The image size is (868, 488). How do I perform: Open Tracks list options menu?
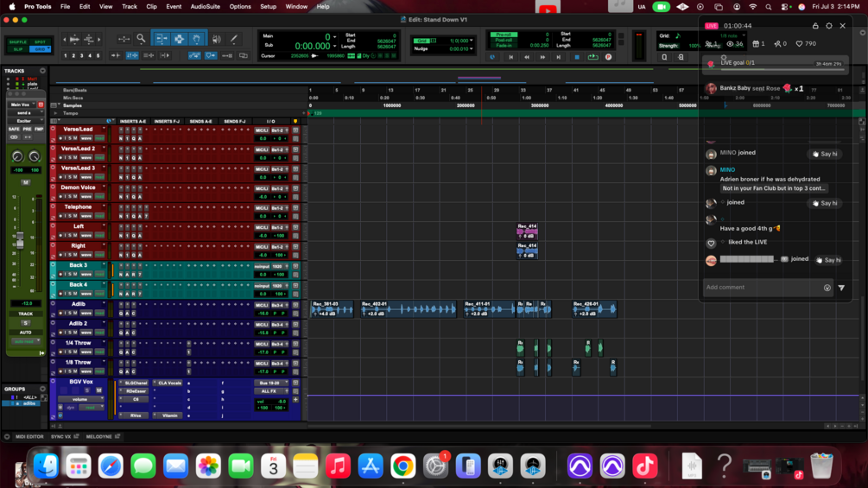coord(42,71)
